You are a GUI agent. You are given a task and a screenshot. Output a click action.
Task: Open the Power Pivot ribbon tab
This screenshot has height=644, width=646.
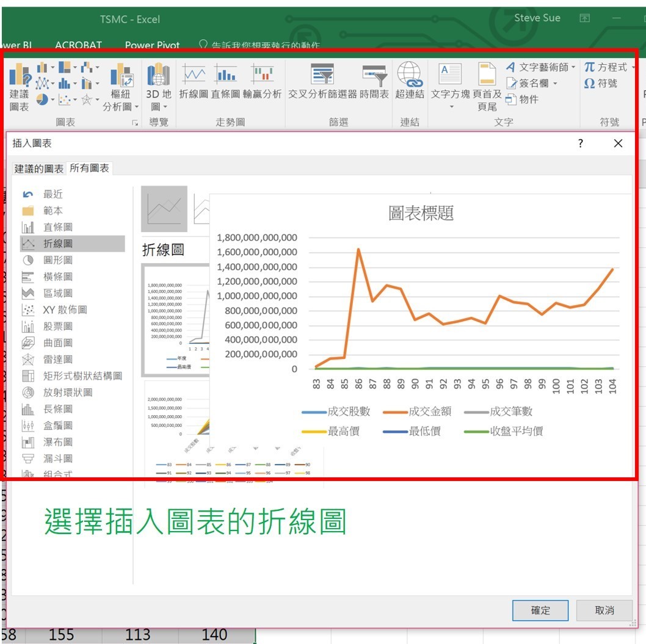(153, 45)
